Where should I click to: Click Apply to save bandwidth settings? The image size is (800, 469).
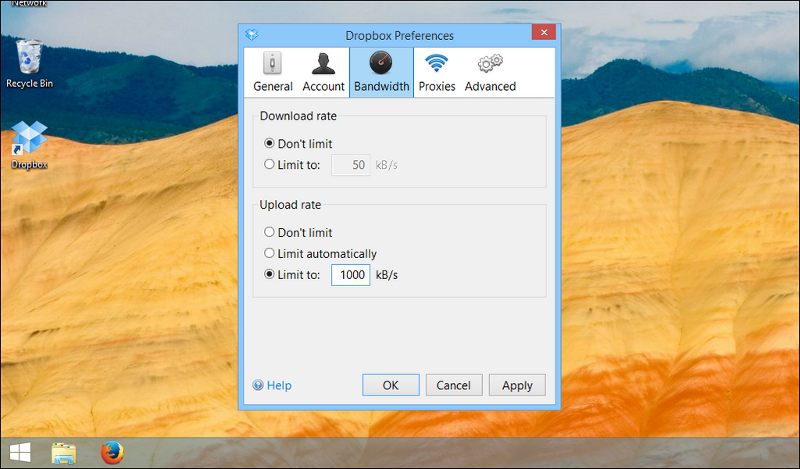(517, 385)
